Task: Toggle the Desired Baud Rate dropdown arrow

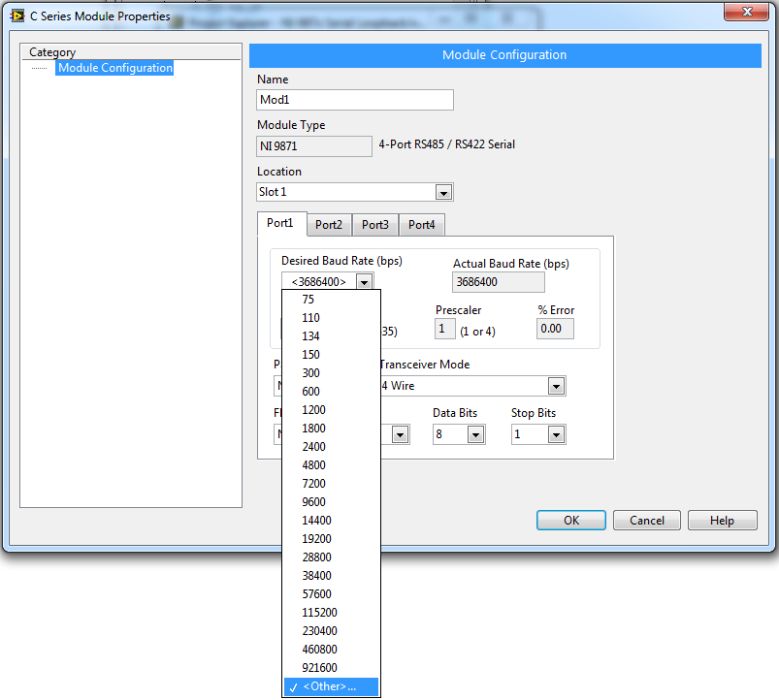Action: coord(364,282)
